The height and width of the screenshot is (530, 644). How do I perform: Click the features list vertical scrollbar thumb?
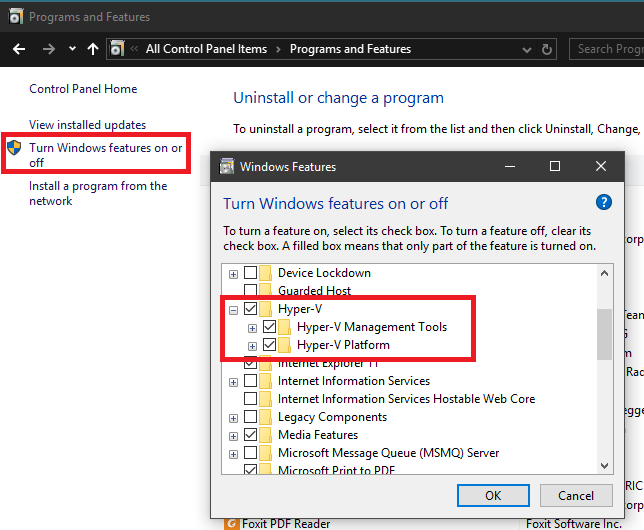tap(603, 333)
